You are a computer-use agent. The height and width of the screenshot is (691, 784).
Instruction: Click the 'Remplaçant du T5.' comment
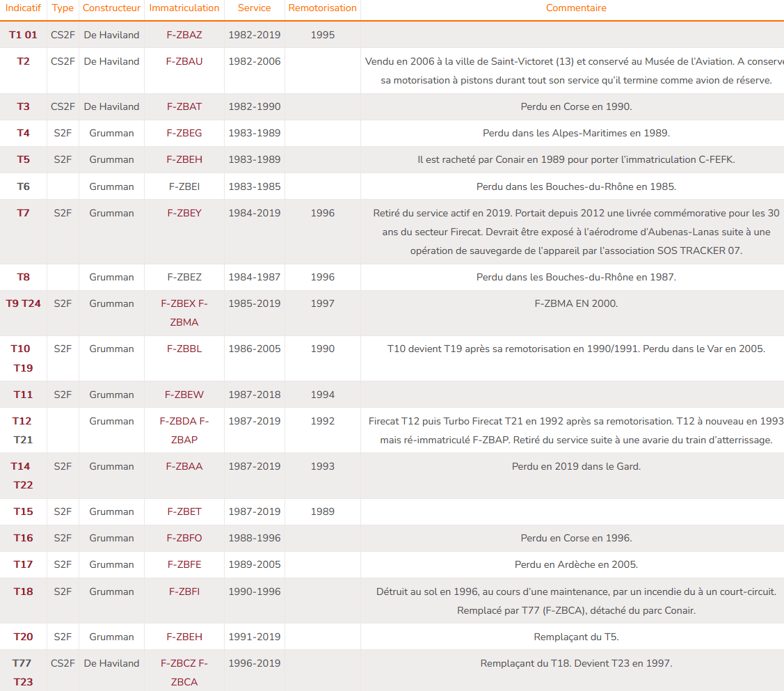coord(576,637)
